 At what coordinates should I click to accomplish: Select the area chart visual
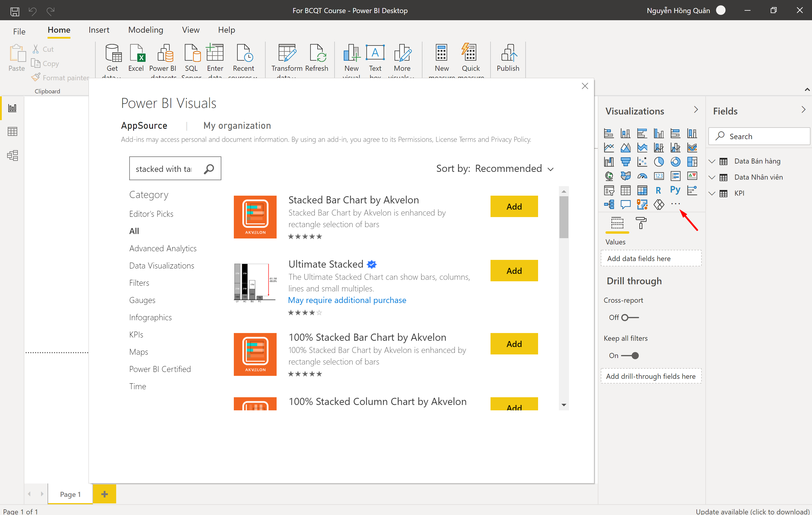point(625,147)
